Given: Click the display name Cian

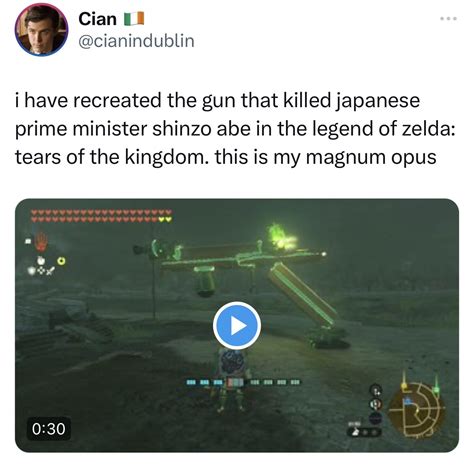Looking at the screenshot, I should (97, 19).
